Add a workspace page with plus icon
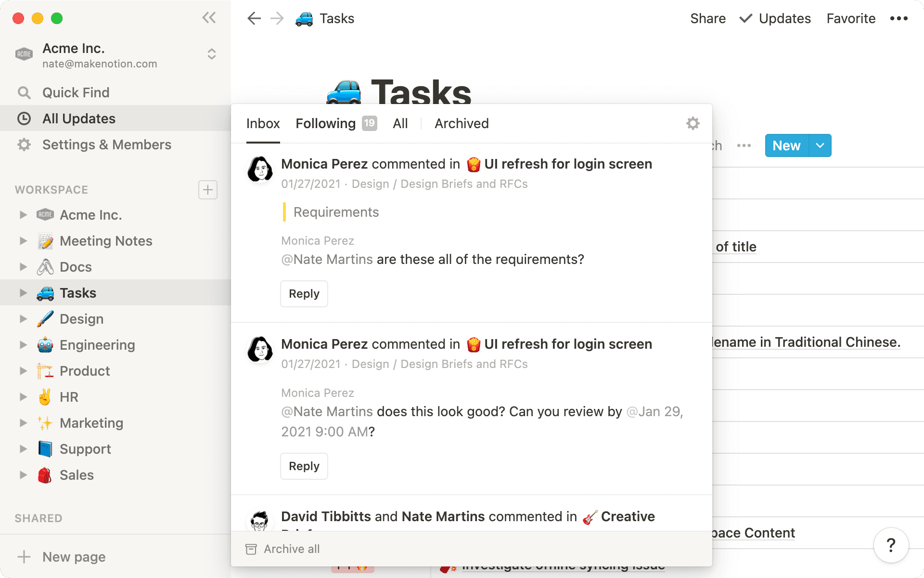The height and width of the screenshot is (578, 924). click(x=208, y=190)
